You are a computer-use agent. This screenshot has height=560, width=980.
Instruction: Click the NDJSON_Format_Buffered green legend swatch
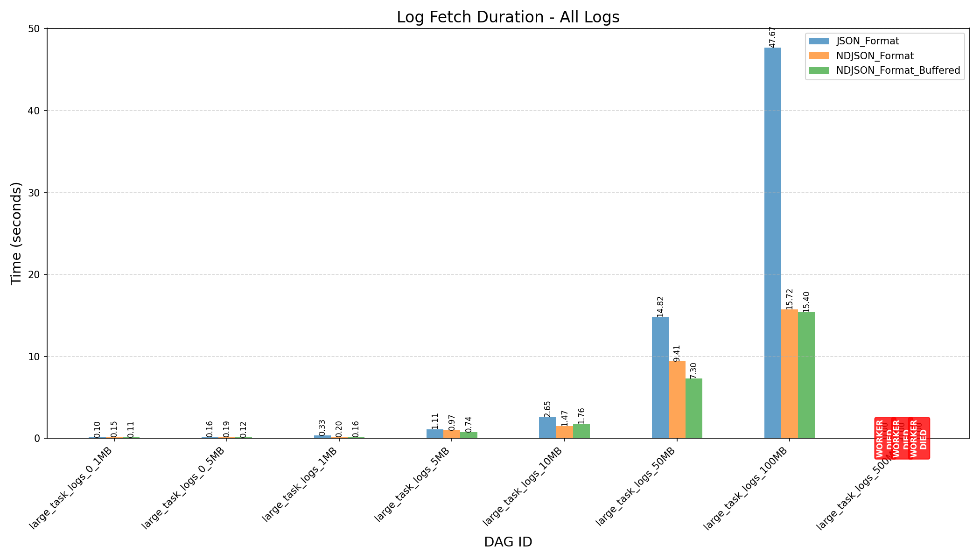point(819,70)
